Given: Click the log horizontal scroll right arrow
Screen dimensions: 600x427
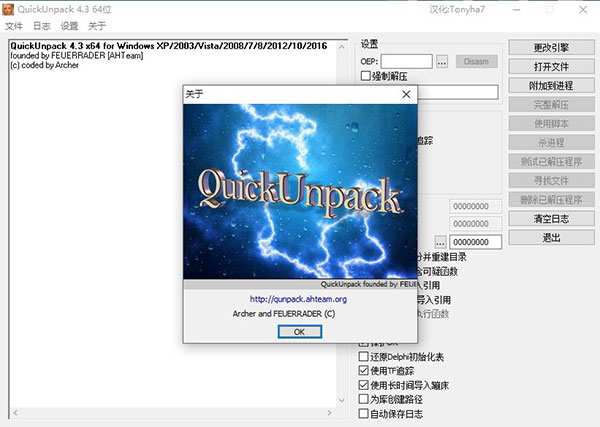Looking at the screenshot, I should 329,413.
